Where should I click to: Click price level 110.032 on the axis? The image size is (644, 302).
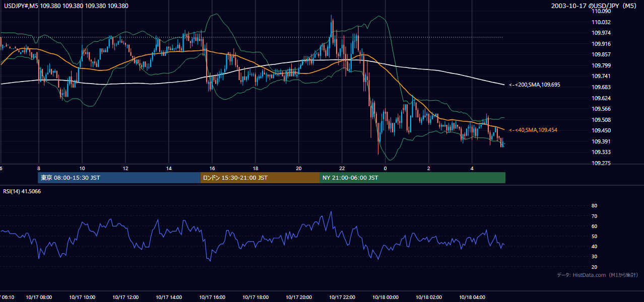point(602,22)
